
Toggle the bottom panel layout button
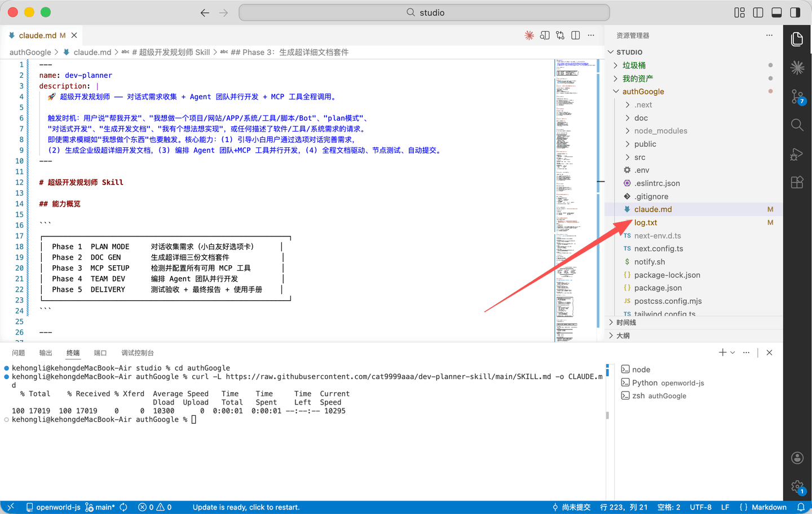click(x=776, y=12)
